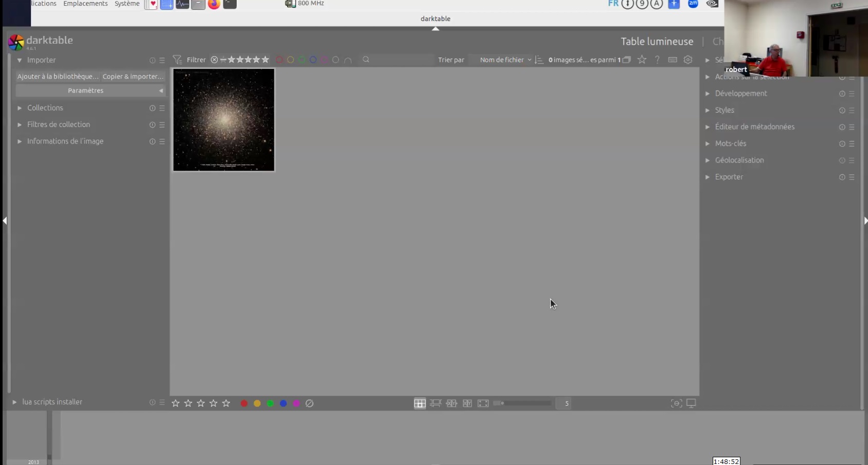Collapse the Importer module
This screenshot has width=868, height=465.
click(20, 60)
